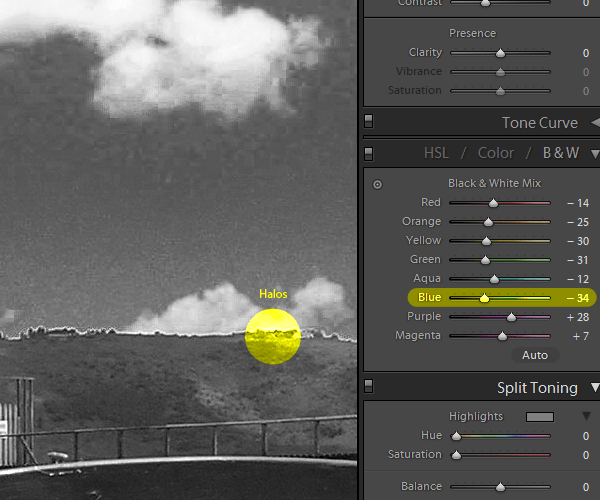Click the Blue mix slider handle

(x=484, y=298)
